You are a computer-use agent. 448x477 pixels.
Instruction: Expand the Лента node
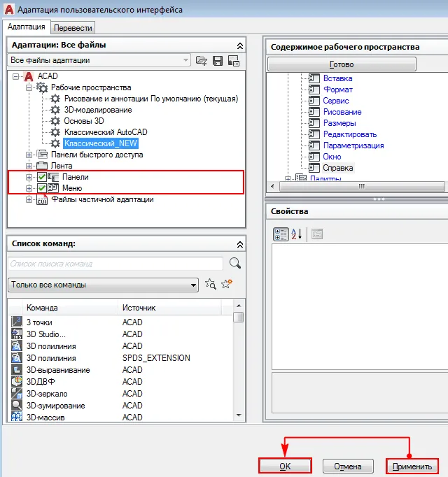[29, 166]
